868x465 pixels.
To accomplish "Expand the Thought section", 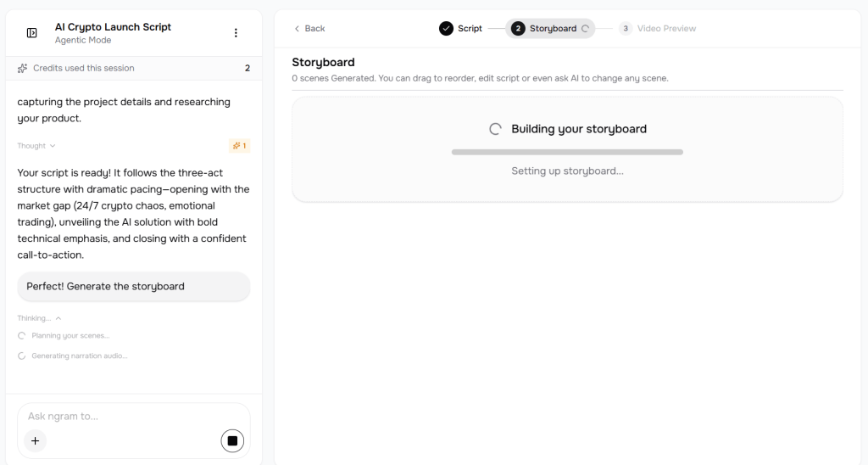I will (x=36, y=146).
